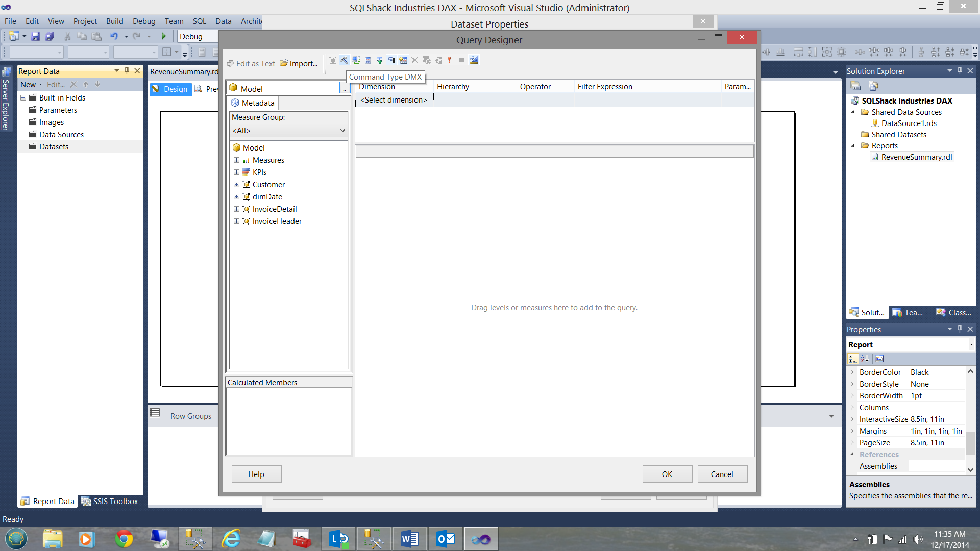Image resolution: width=980 pixels, height=551 pixels.
Task: Expand the Measures node in metadata tree
Action: pyautogui.click(x=236, y=160)
